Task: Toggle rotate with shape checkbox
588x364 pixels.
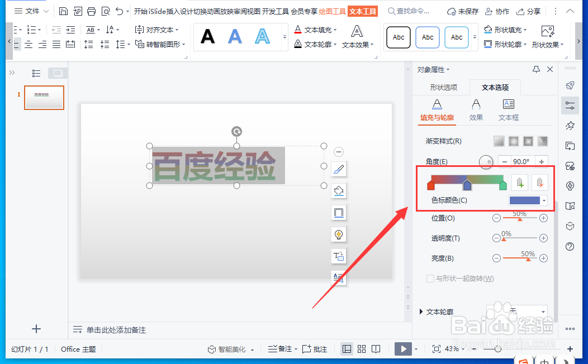Action: click(430, 279)
